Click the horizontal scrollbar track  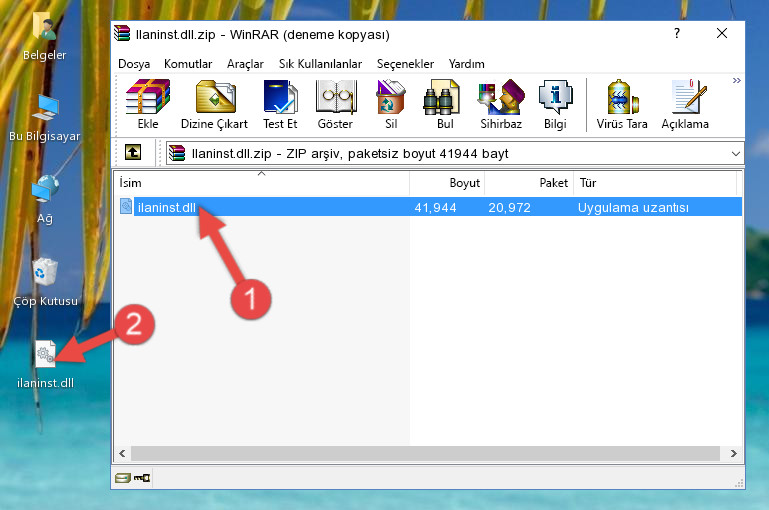click(425, 454)
